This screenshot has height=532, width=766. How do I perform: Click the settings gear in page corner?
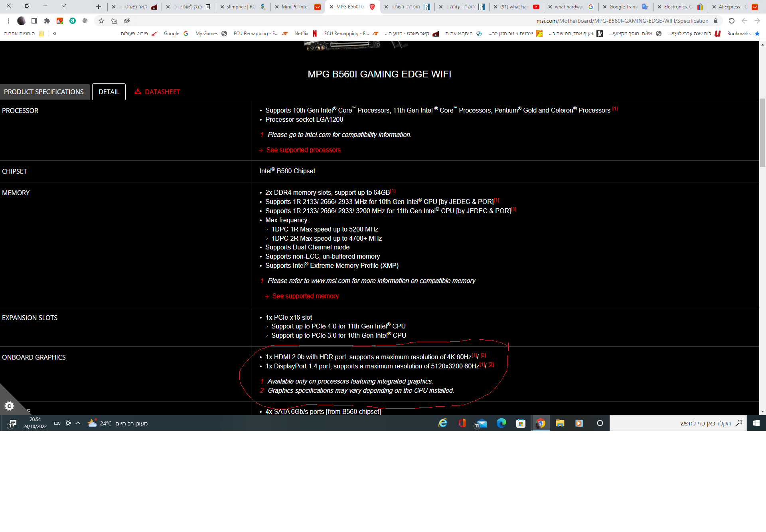[x=9, y=406]
